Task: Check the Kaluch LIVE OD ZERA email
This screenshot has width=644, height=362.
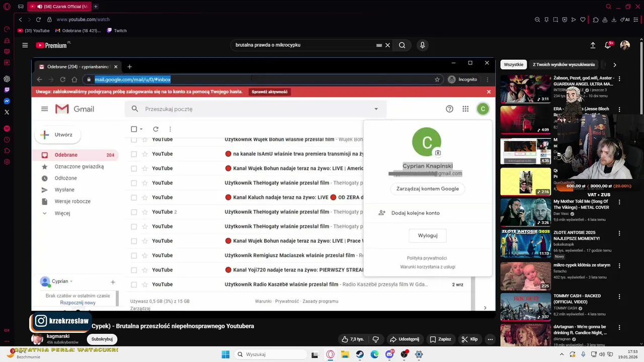Action: [134, 198]
